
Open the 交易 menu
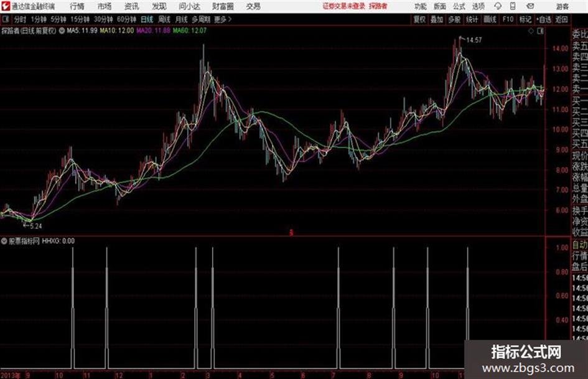[253, 6]
